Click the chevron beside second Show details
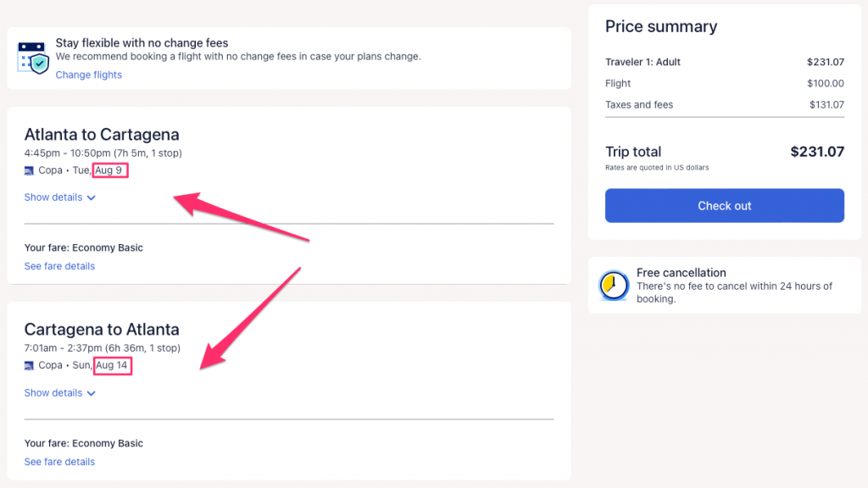This screenshot has height=488, width=868. (92, 394)
